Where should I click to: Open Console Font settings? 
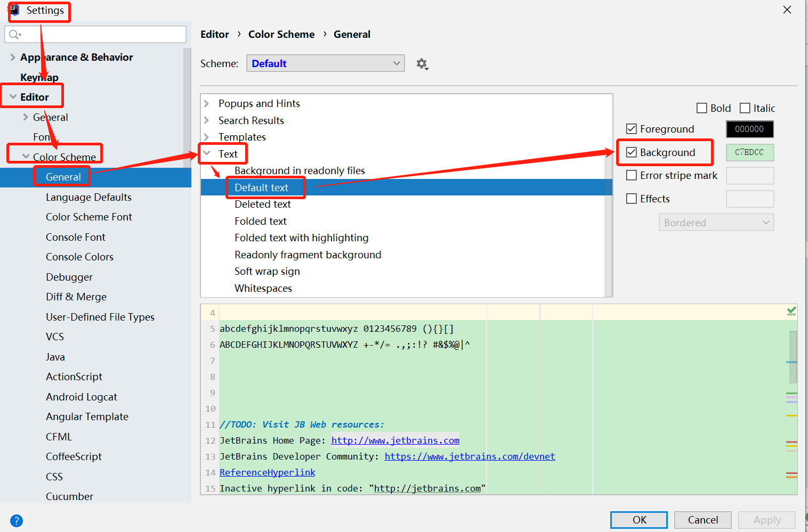tap(76, 237)
